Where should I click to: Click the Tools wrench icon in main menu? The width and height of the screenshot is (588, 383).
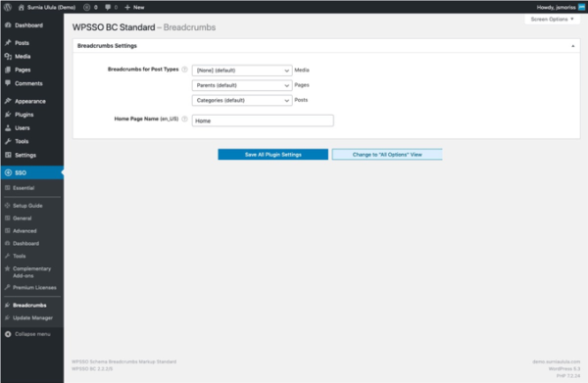point(8,141)
